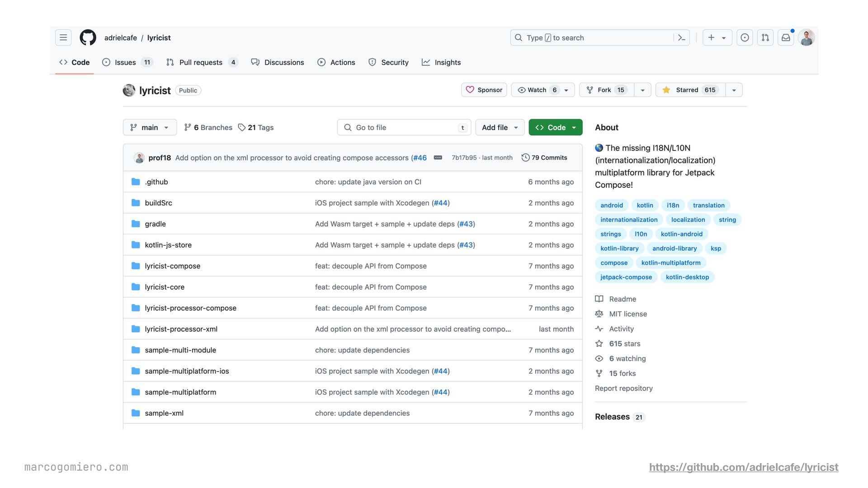The height and width of the screenshot is (488, 868).
Task: Open the Releases 21 heading link
Action: pos(620,417)
